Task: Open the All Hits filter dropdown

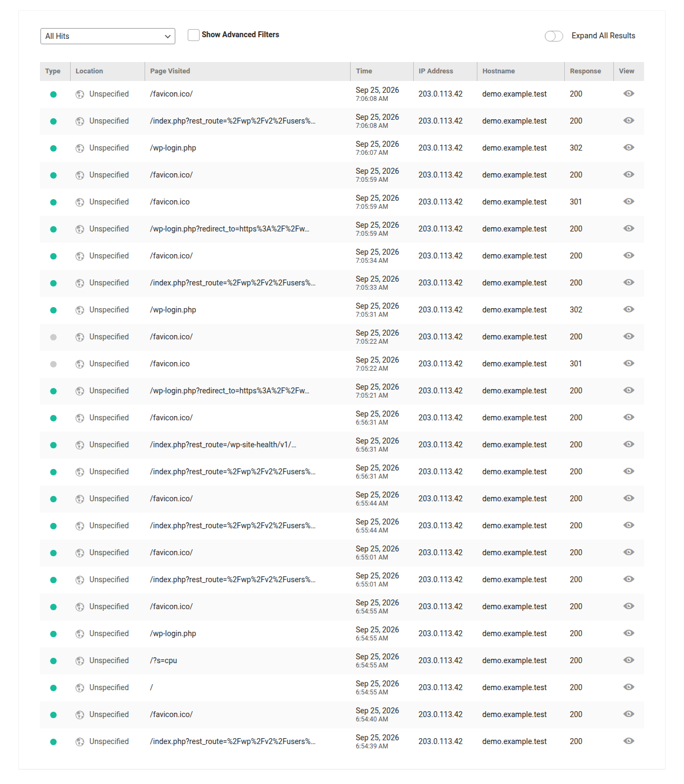Action: [x=108, y=36]
